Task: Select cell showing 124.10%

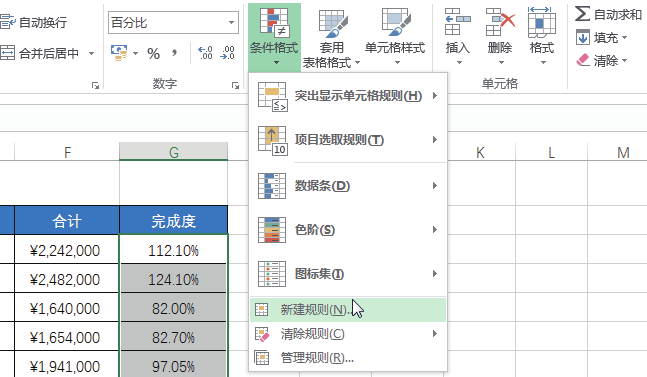Action: 173,279
